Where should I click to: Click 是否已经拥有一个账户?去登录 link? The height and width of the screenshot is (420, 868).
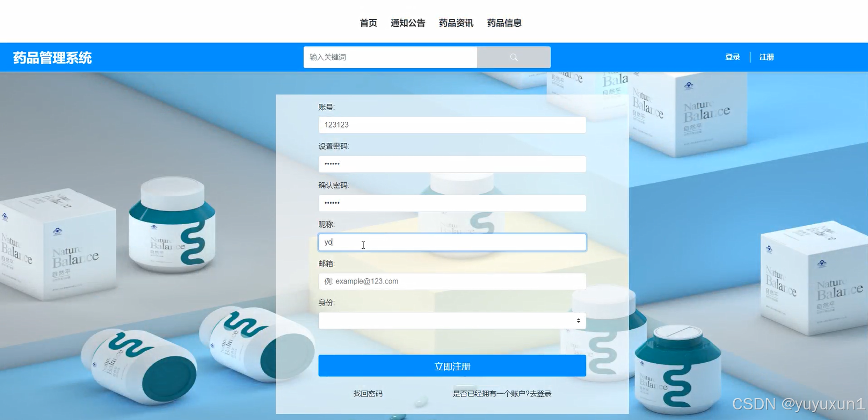pos(502,394)
